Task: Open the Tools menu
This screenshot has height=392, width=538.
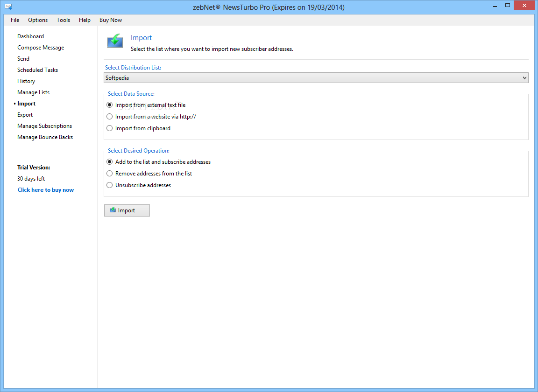Action: (63, 20)
